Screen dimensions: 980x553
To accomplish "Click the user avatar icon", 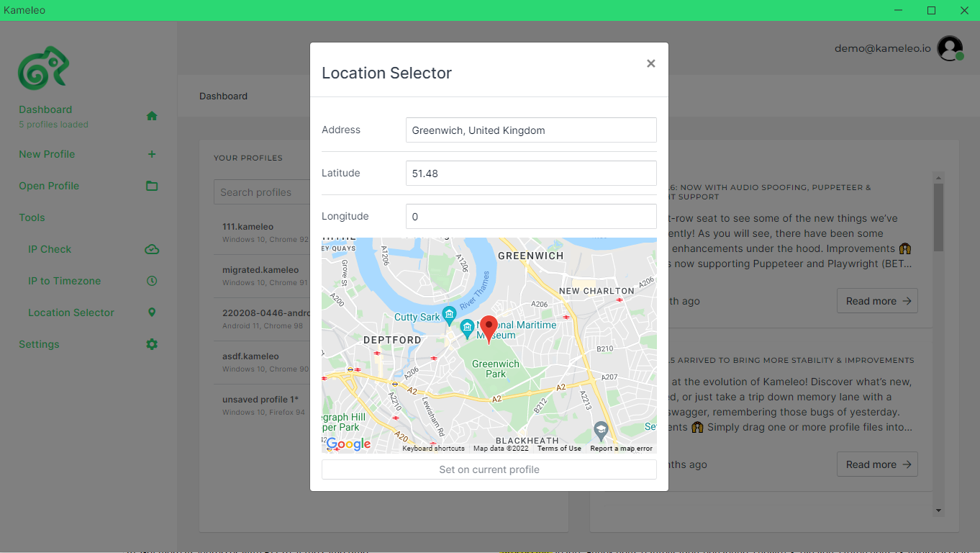I will [x=950, y=48].
